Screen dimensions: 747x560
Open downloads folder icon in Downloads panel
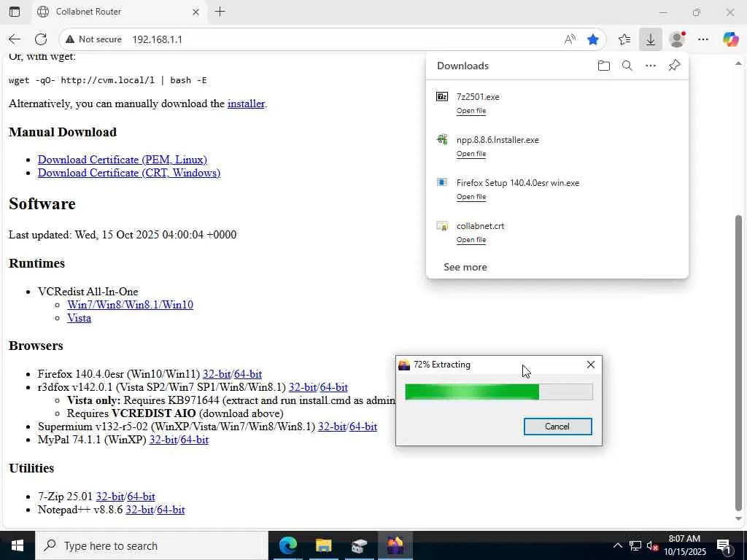click(x=603, y=66)
